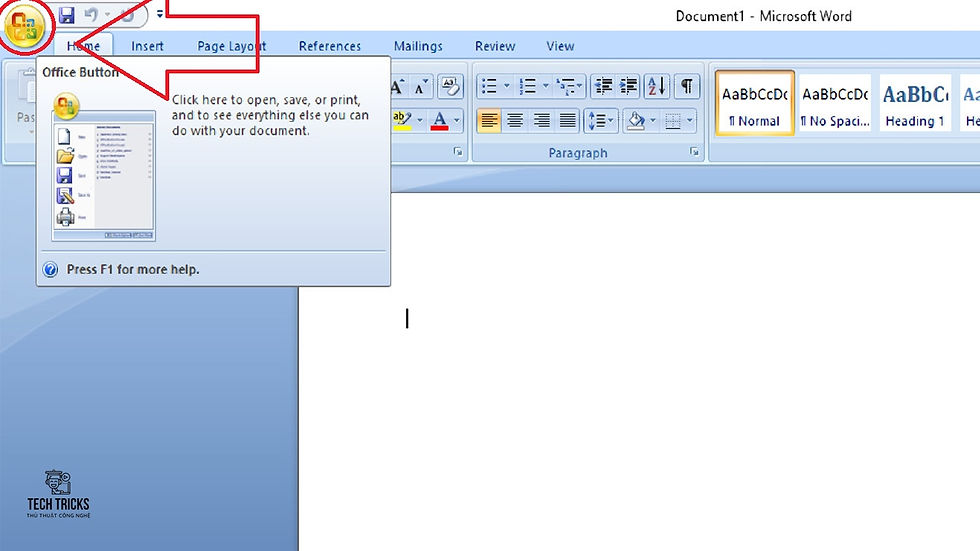Open the Font dialog launcher
Screen dimensions: 980x551
click(x=458, y=152)
